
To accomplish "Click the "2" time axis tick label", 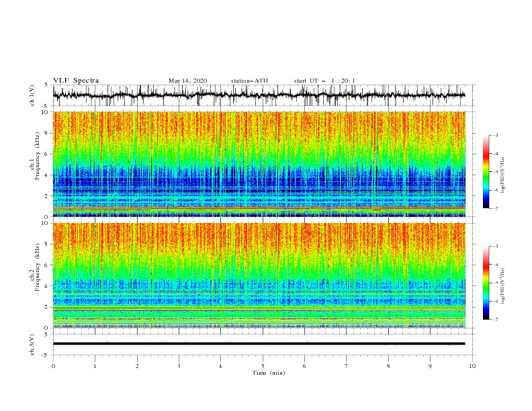I will point(137,366).
